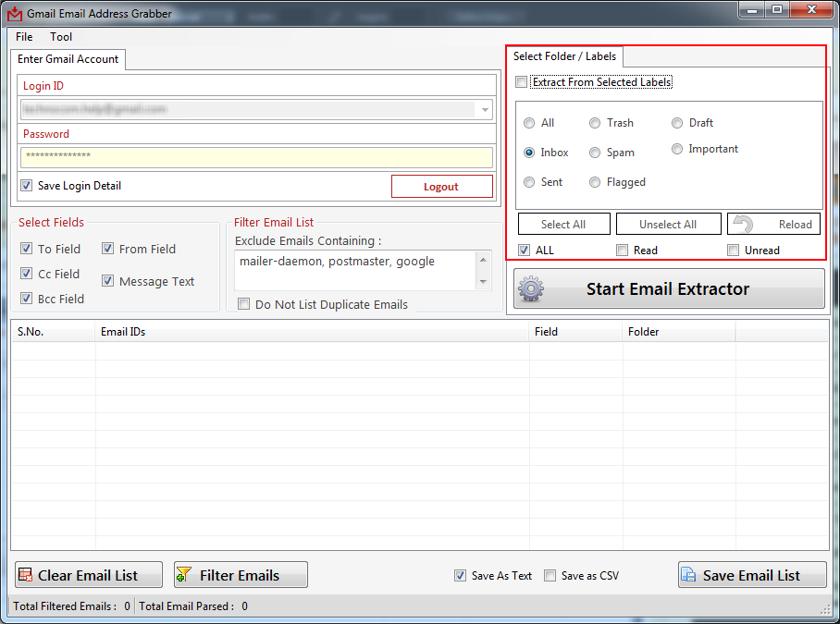Select the Inbox radio button
This screenshot has height=624, width=840.
529,153
